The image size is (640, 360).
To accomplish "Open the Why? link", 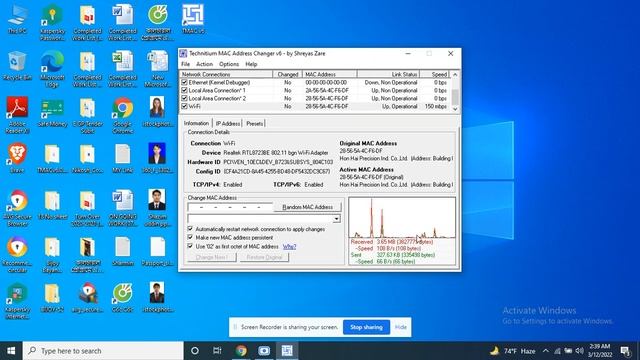I will pyautogui.click(x=289, y=247).
